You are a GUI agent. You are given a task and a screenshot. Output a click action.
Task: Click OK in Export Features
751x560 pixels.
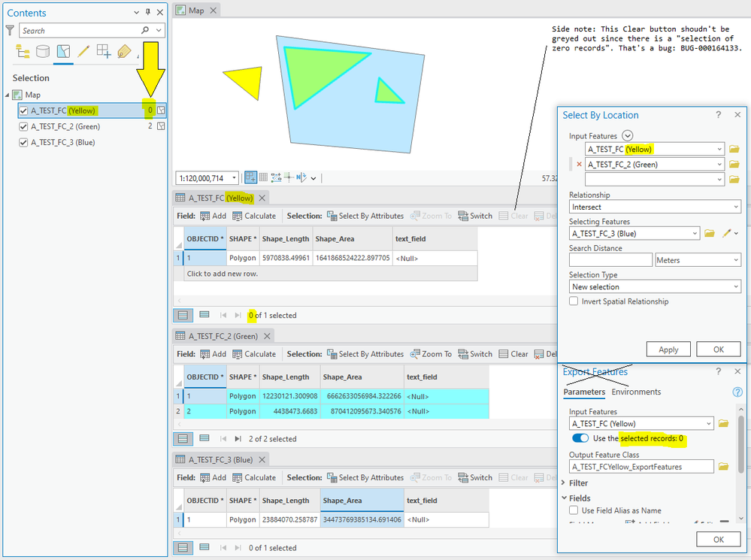click(719, 540)
